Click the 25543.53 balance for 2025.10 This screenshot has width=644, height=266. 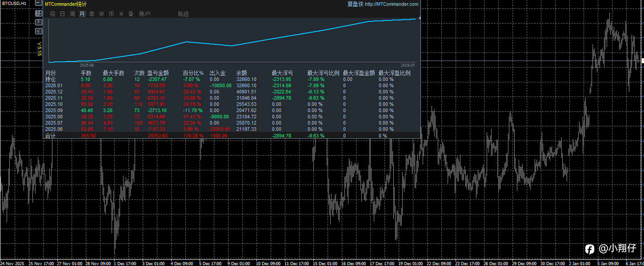pos(246,104)
